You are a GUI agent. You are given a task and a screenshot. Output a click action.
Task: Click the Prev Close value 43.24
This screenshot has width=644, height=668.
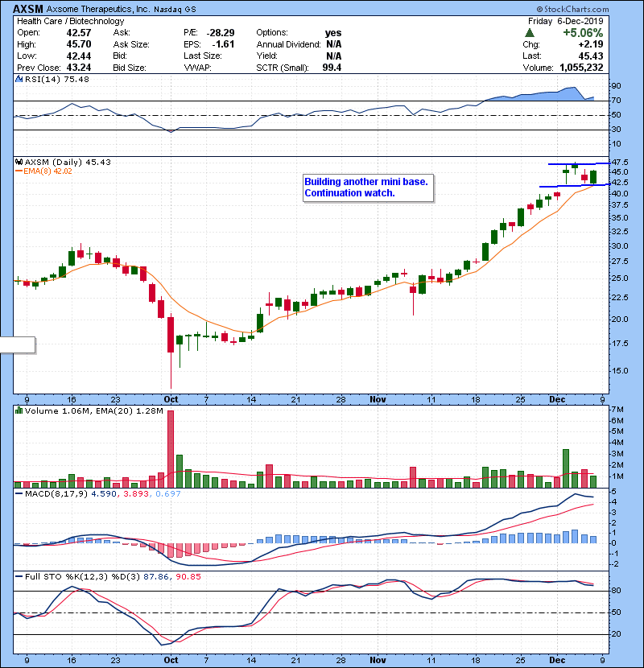[78, 68]
